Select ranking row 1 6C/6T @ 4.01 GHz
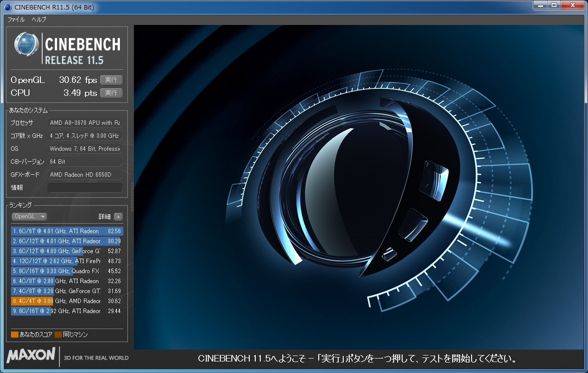Viewport: 588px width, 373px height. [67, 231]
